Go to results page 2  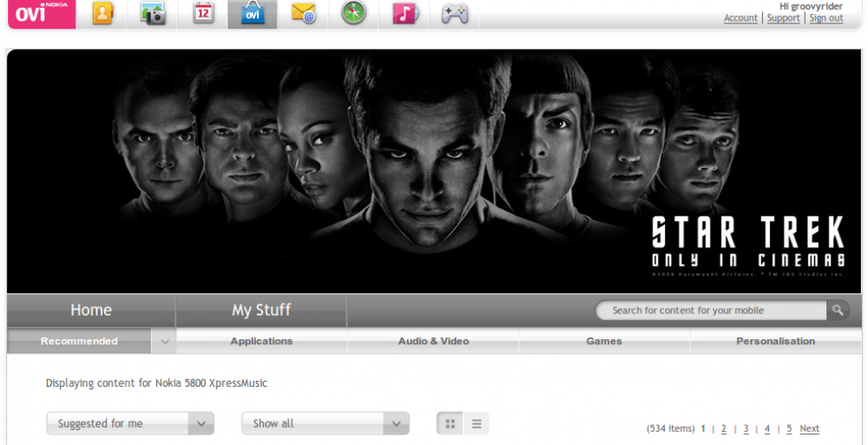coord(724,429)
